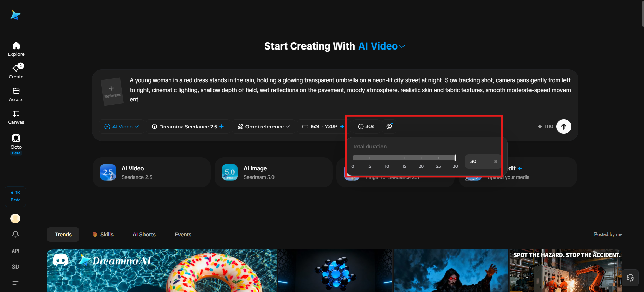The image size is (644, 292).
Task: Toggle the 30s duration button
Action: (x=366, y=127)
